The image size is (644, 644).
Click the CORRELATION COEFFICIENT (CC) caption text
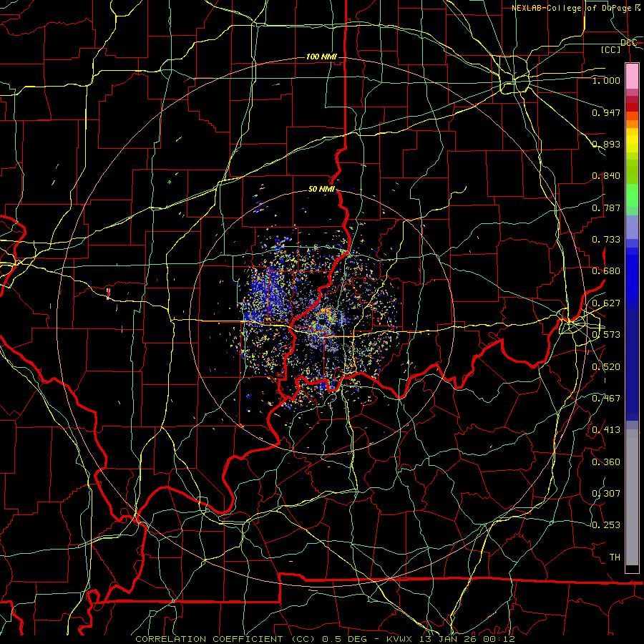pyautogui.click(x=225, y=639)
